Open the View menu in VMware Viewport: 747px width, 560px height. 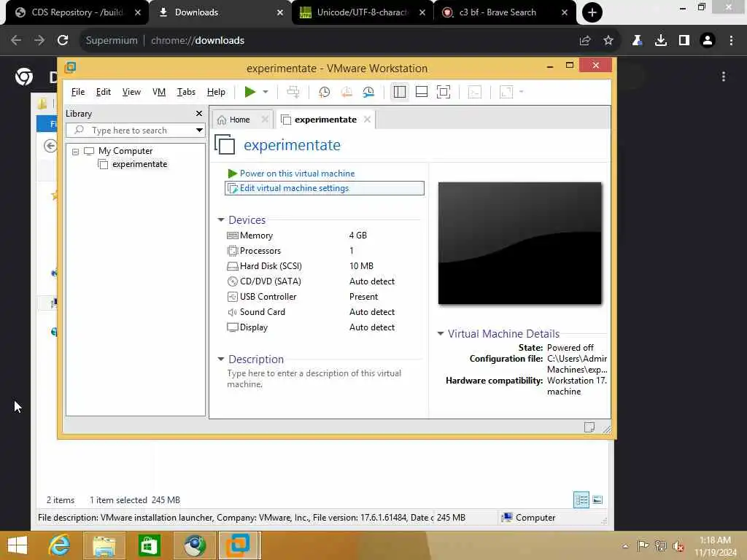click(x=131, y=92)
